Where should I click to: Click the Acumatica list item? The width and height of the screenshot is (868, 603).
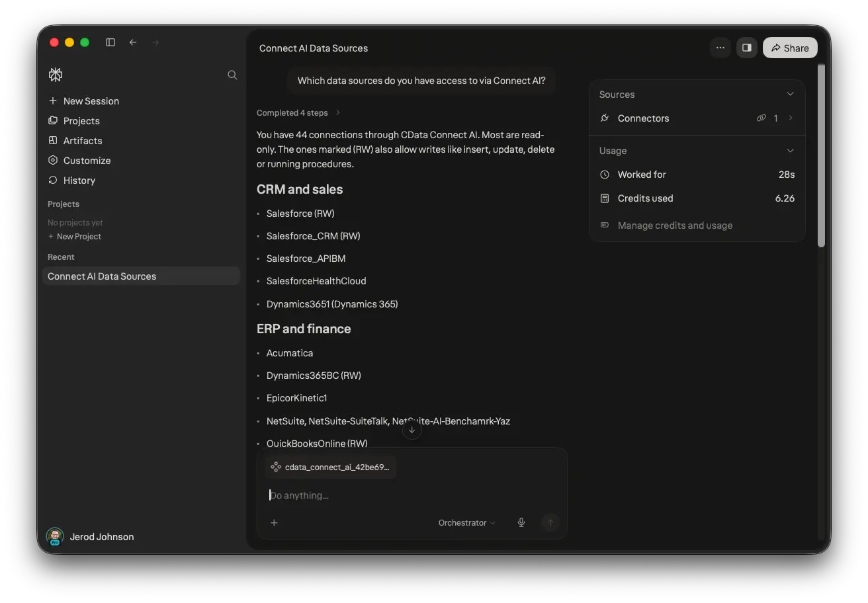tap(290, 353)
